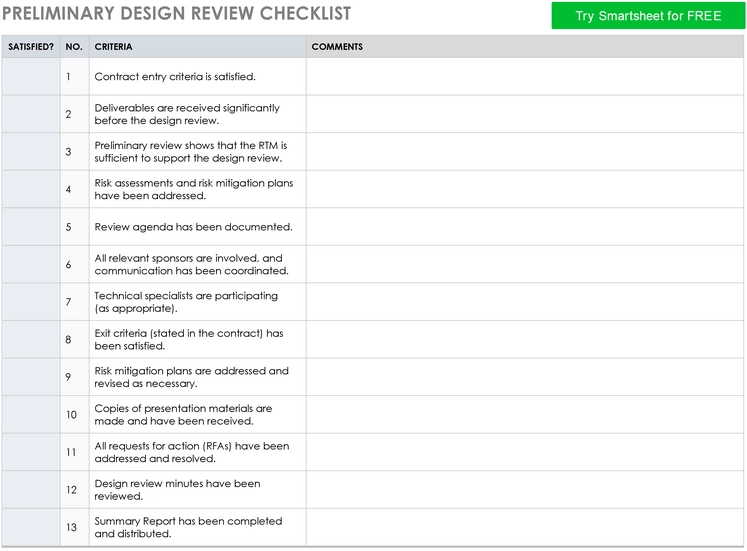747x551 pixels.
Task: Click row number 4 cell
Action: tap(74, 190)
